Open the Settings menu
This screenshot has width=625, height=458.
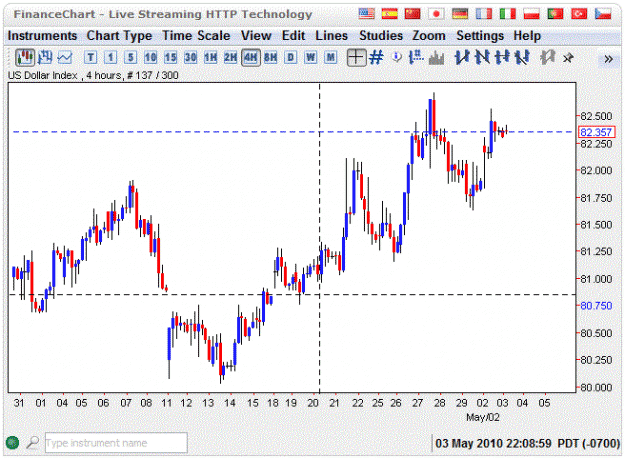tap(480, 36)
